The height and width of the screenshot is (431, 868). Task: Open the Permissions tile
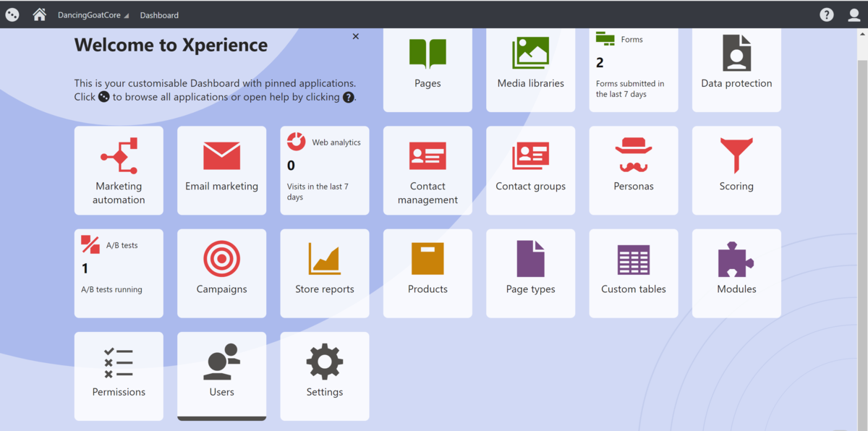click(119, 376)
